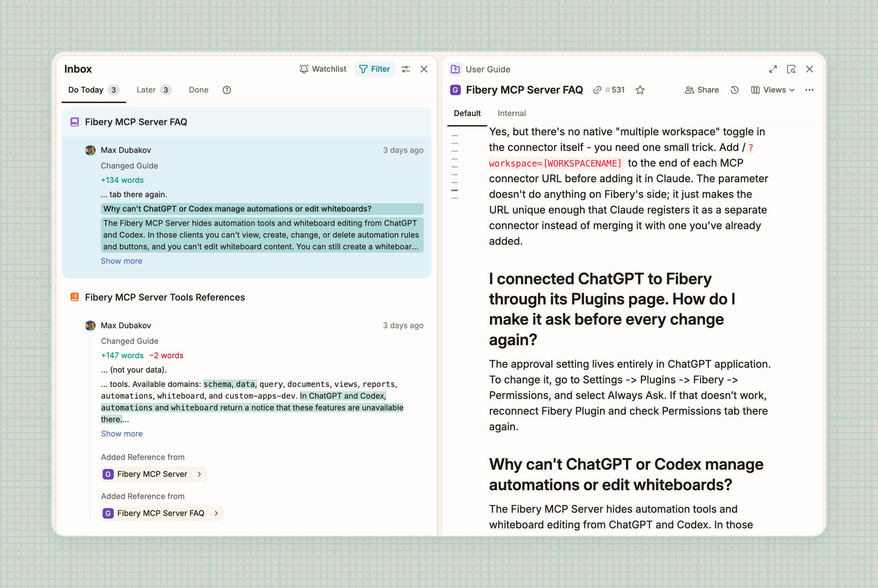Viewport: 878px width, 588px height.
Task: Click Max Dubakov avatar in FAQ notification
Action: click(x=90, y=150)
